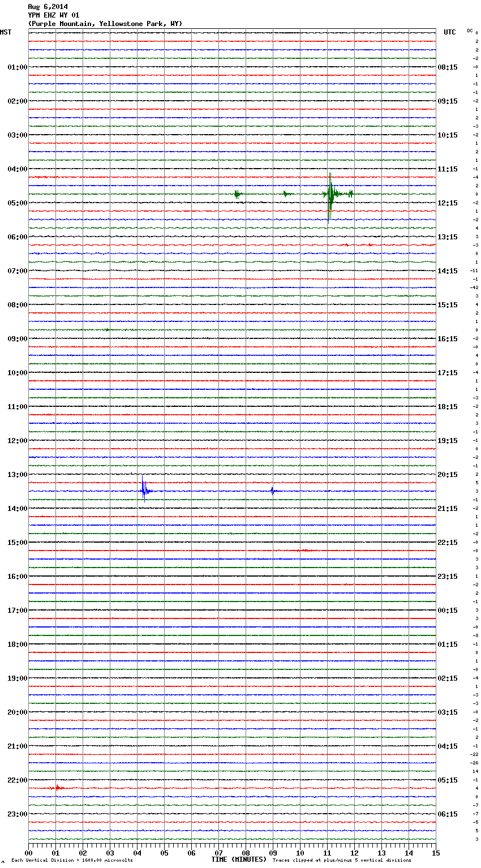The width and height of the screenshot is (481, 868).
Task: Click the 11:15 UTC time label
Action: (448, 169)
